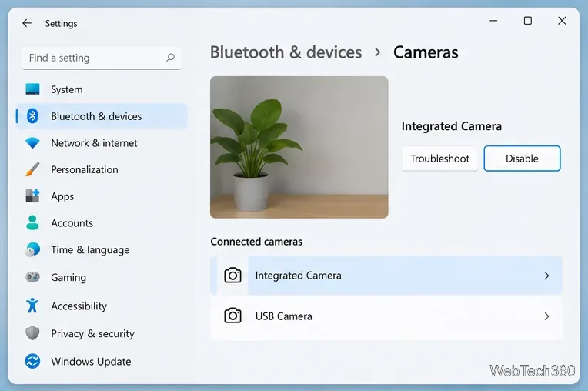Click the Bluetooth icon in sidebar

pyautogui.click(x=32, y=116)
